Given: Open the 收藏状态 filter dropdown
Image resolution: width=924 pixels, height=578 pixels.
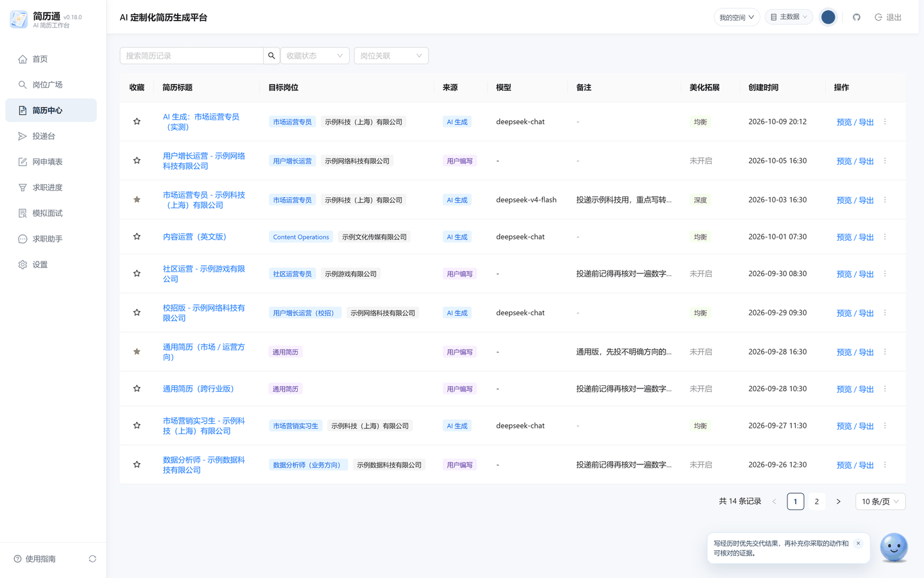Looking at the screenshot, I should tap(315, 56).
